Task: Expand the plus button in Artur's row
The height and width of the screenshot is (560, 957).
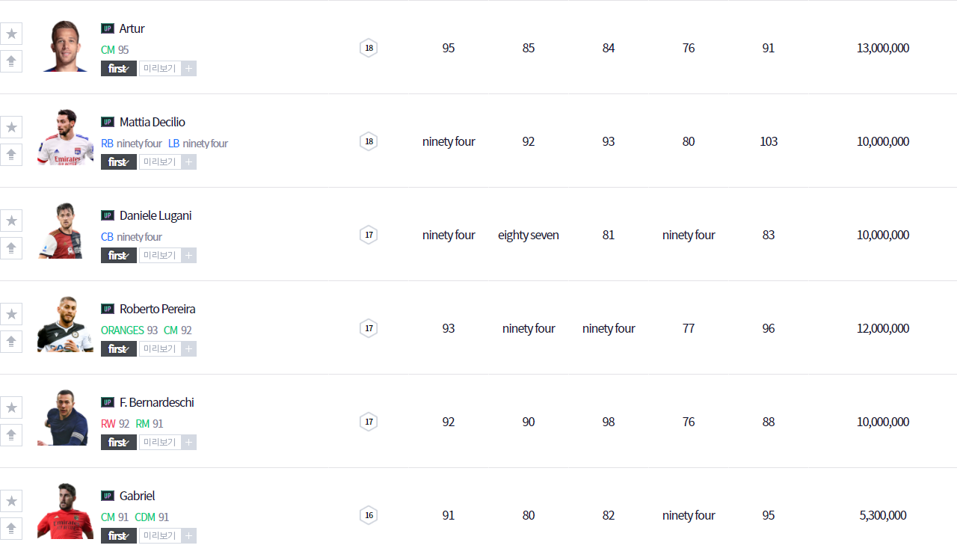Action: [x=189, y=69]
